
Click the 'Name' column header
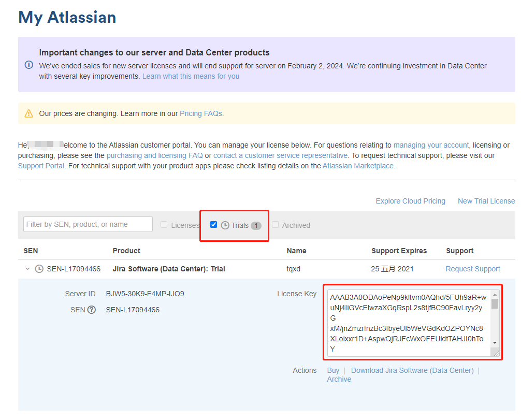[x=296, y=251]
